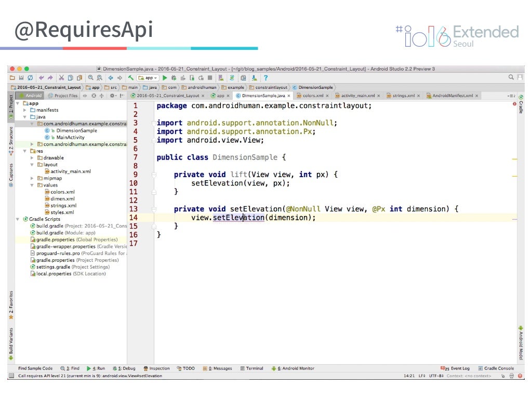Expand the manifests folder
Image resolution: width=532 pixels, height=399 pixels.
pos(25,110)
